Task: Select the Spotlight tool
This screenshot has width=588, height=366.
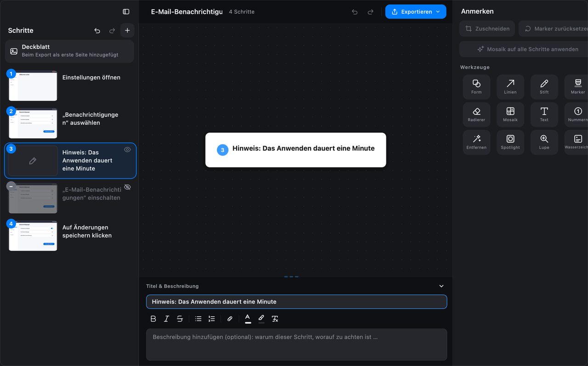Action: [x=510, y=142]
